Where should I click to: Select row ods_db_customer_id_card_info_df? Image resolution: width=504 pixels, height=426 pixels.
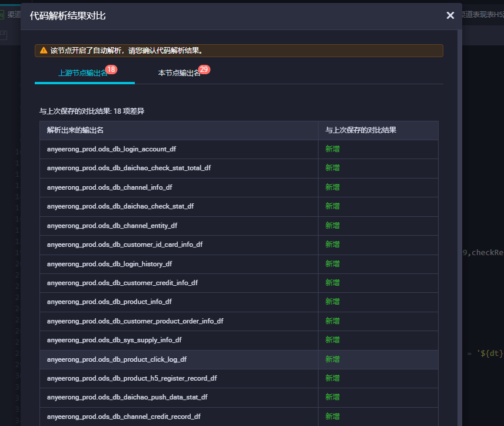[x=239, y=245]
